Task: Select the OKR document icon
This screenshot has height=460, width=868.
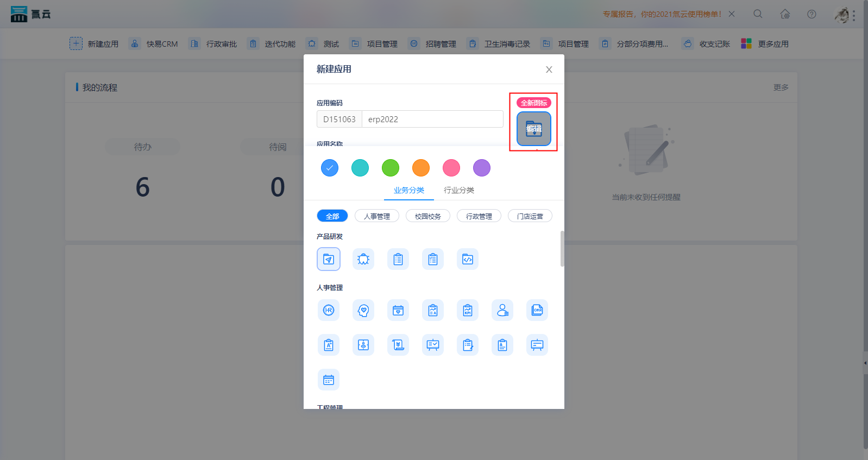Action: pyautogui.click(x=537, y=310)
